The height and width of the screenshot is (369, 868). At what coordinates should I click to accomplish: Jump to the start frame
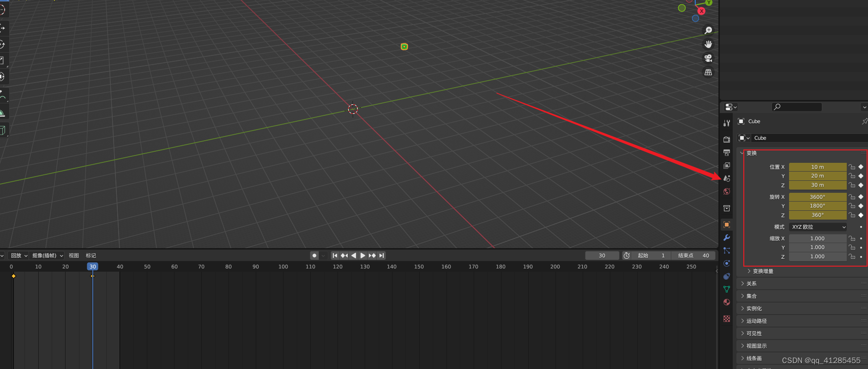pos(335,256)
